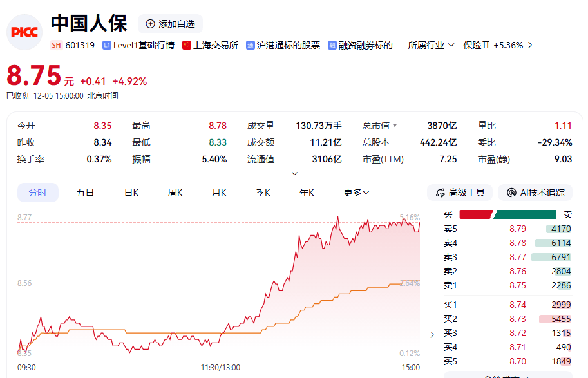Click the 买3 row price 8.72

pyautogui.click(x=518, y=334)
